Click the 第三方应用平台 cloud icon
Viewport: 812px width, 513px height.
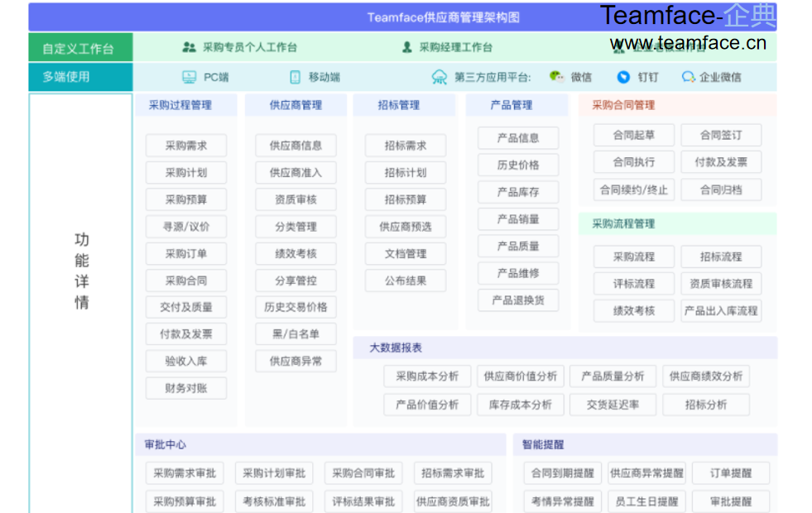pyautogui.click(x=439, y=77)
